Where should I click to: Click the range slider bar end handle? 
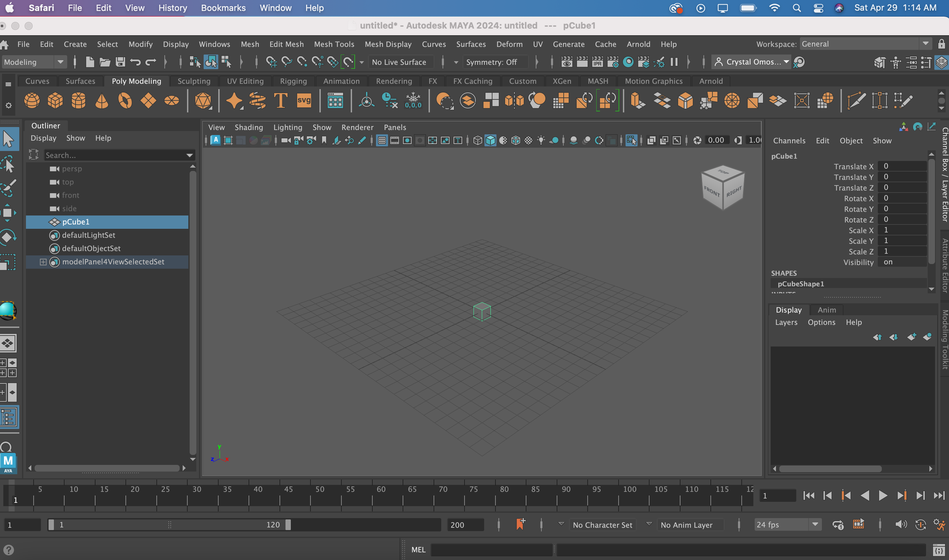287,524
